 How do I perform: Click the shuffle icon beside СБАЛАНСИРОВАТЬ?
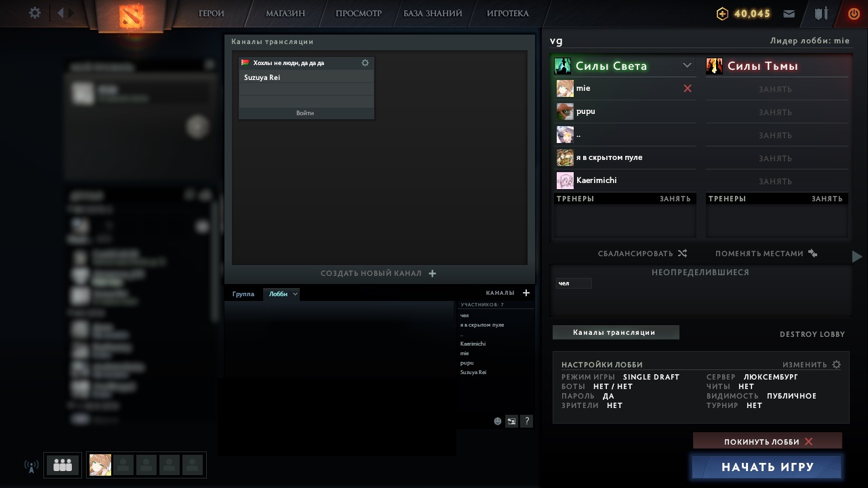[682, 253]
